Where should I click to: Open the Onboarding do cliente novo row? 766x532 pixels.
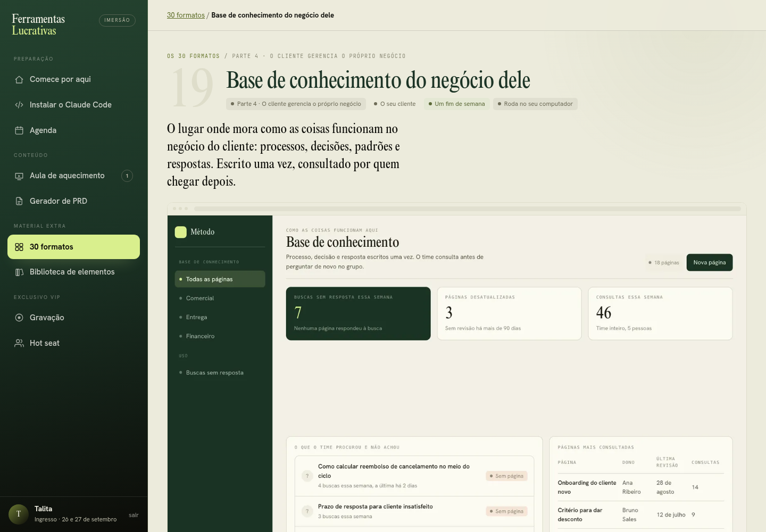point(640,487)
